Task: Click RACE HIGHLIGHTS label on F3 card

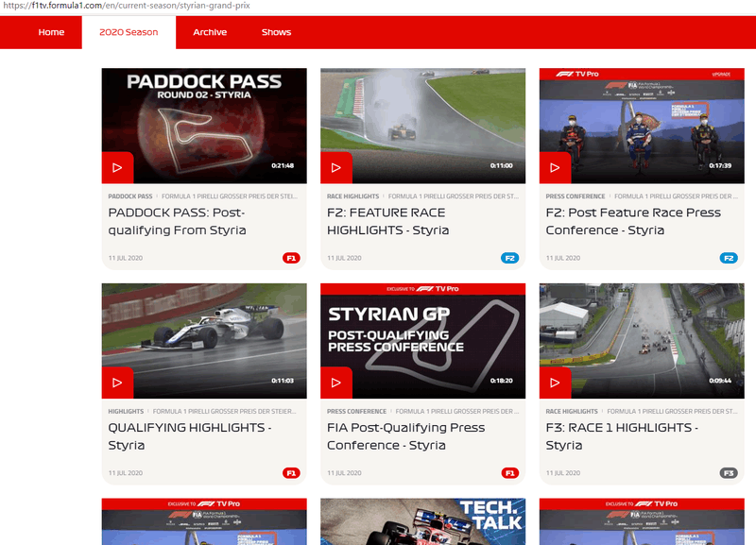Action: pos(572,411)
